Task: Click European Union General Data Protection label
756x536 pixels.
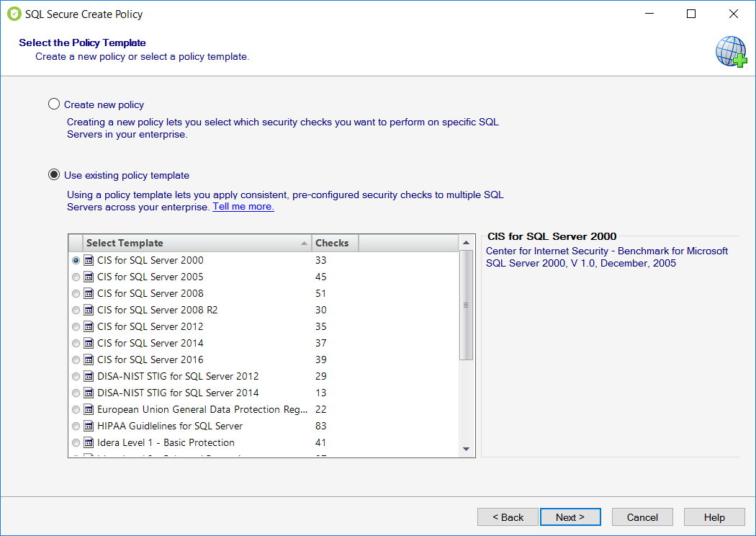Action: pyautogui.click(x=202, y=410)
